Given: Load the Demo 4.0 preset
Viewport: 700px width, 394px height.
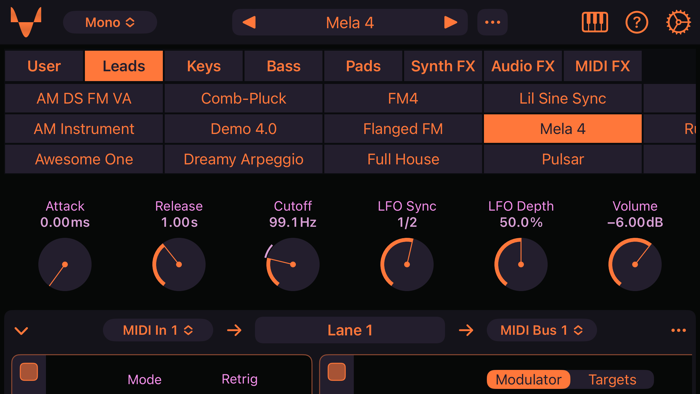Looking at the screenshot, I should click(x=243, y=129).
